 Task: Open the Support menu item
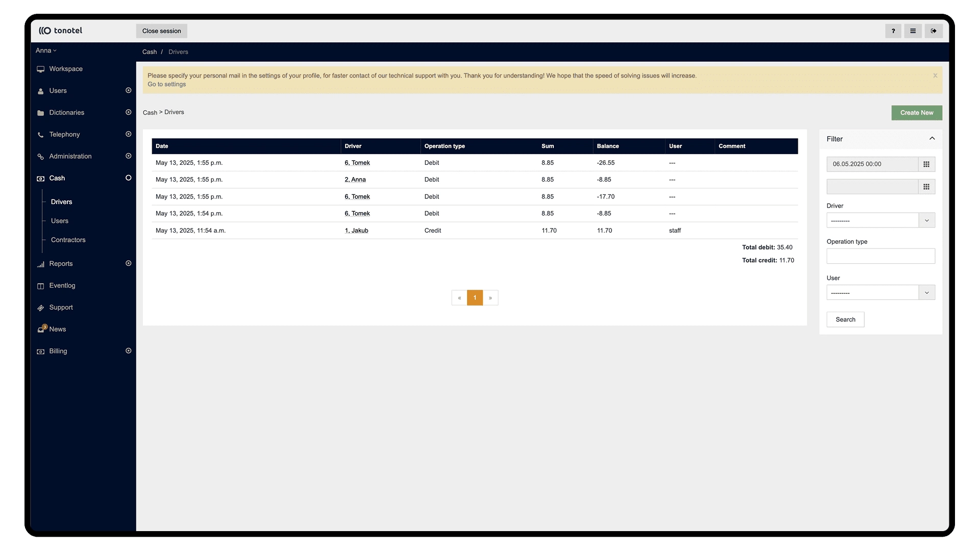point(61,308)
